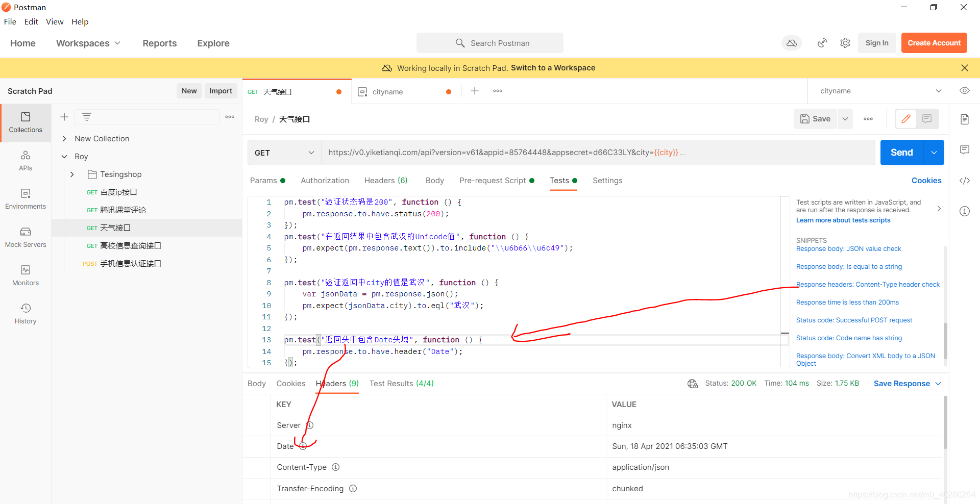Image resolution: width=980 pixels, height=504 pixels.
Task: Insert snippet Response time is less than 200ms
Action: click(847, 303)
